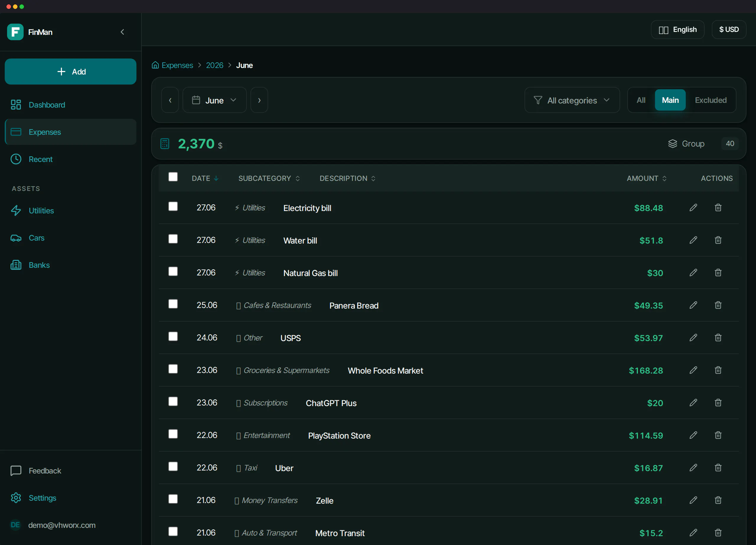Sort by the Date column
The height and width of the screenshot is (545, 756).
[205, 179]
